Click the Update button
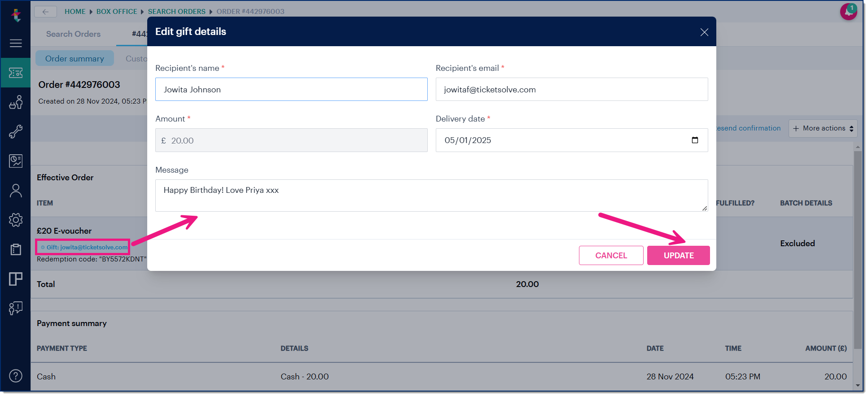Screen dimensions: 868x396 (x=678, y=255)
